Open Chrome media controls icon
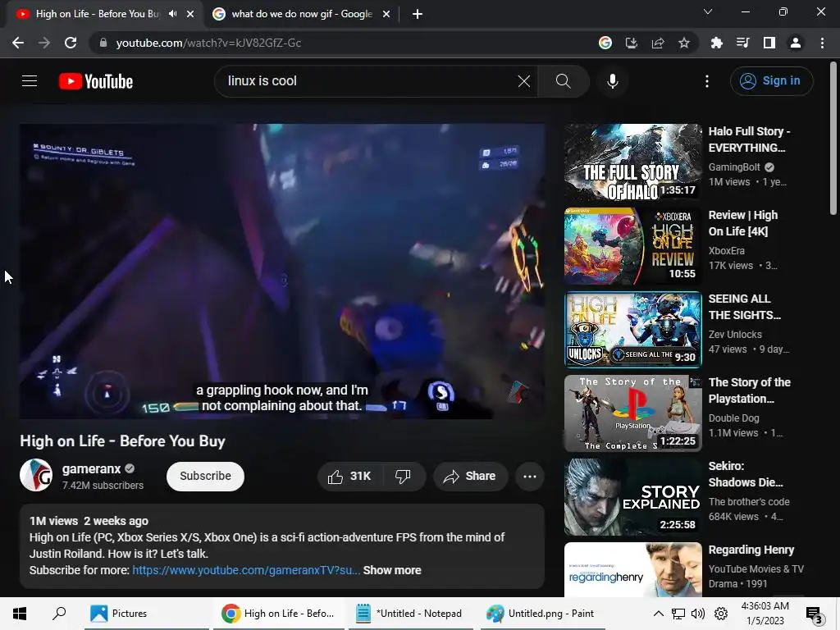 [x=742, y=43]
